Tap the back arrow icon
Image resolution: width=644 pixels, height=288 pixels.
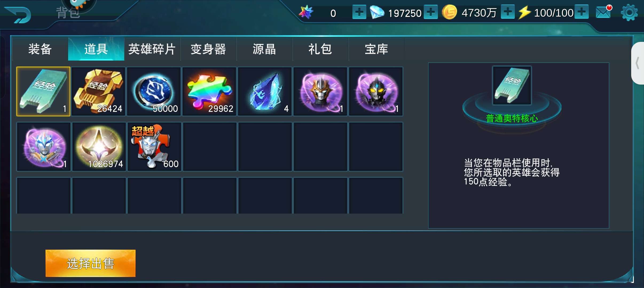pyautogui.click(x=18, y=15)
